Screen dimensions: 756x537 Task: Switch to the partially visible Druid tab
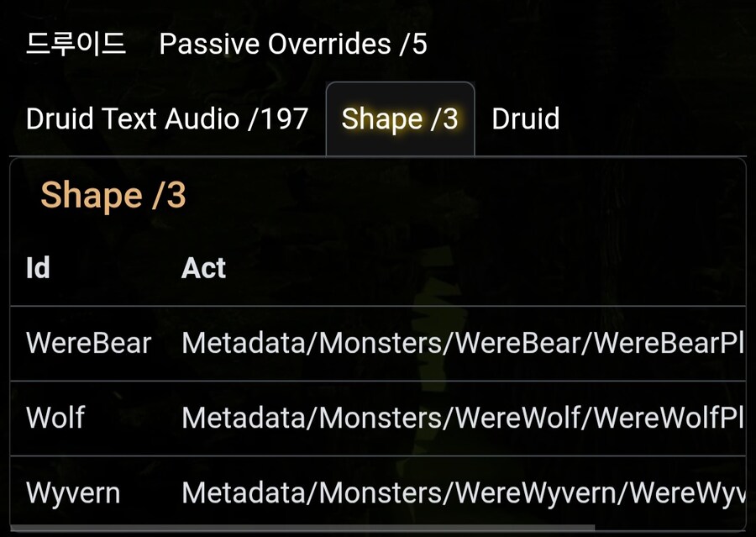click(526, 119)
